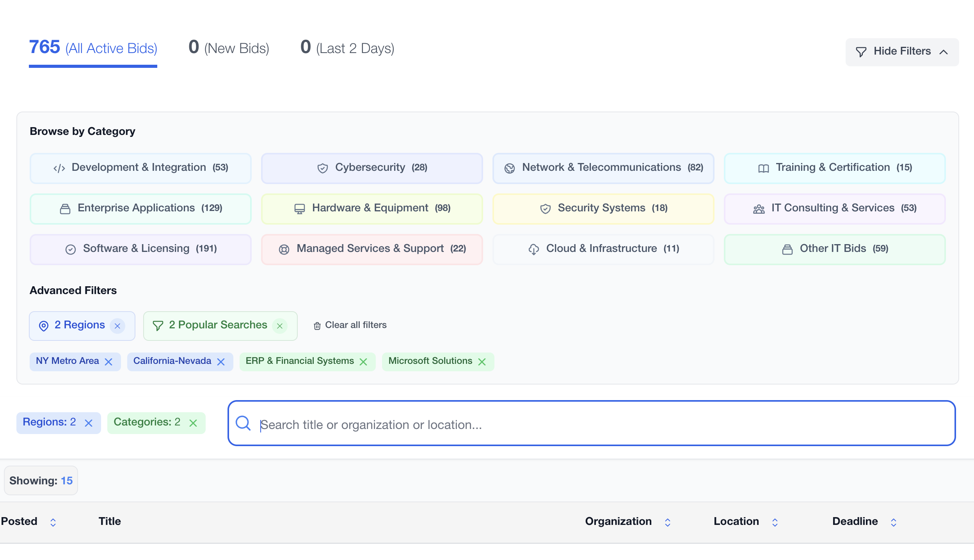
Task: Click the Other IT Bids box icon
Action: click(787, 250)
